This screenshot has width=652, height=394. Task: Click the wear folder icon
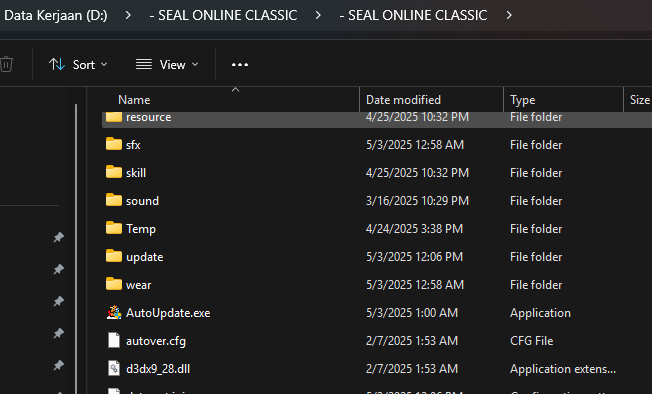114,284
